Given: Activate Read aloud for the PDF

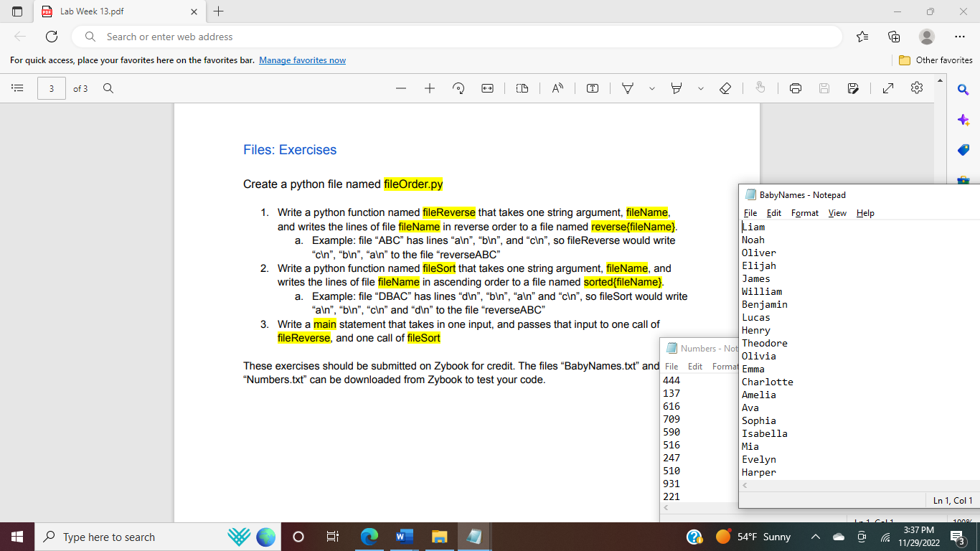Looking at the screenshot, I should tap(558, 88).
